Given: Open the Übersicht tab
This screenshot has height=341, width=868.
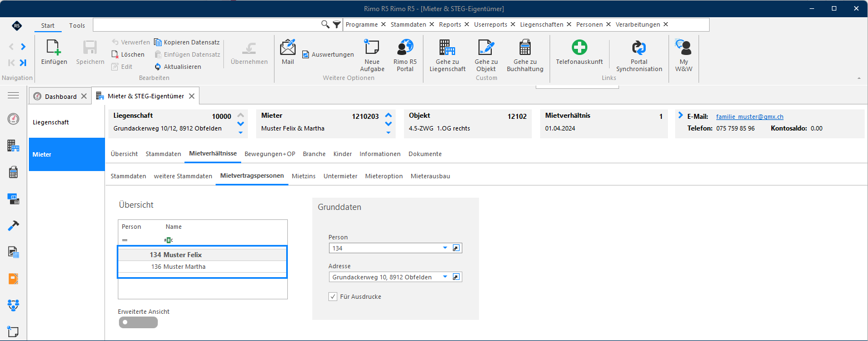Looking at the screenshot, I should pos(124,154).
